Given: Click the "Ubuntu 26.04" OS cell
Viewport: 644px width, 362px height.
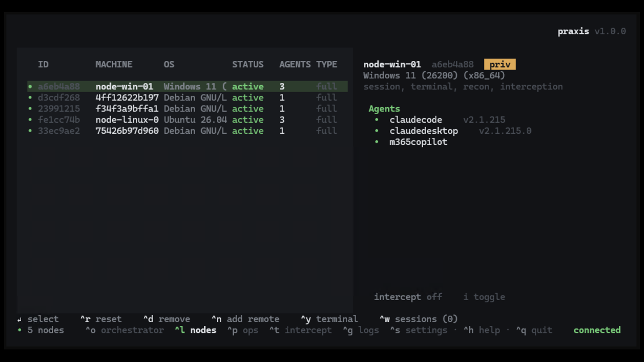Looking at the screenshot, I should [195, 120].
